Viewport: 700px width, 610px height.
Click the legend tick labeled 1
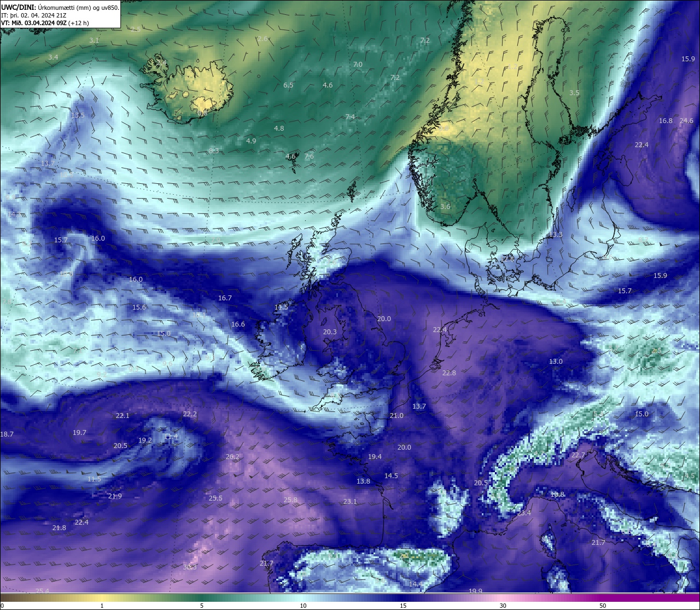[102, 606]
